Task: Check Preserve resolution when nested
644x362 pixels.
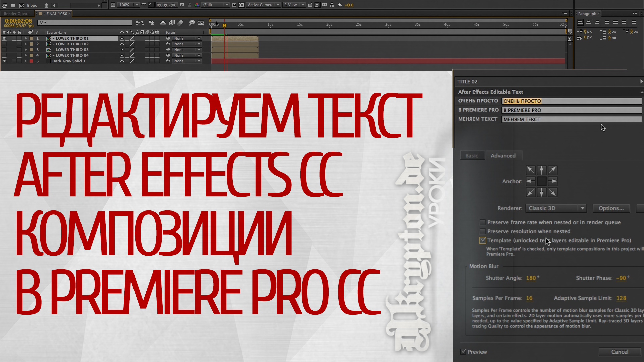Action: click(483, 231)
